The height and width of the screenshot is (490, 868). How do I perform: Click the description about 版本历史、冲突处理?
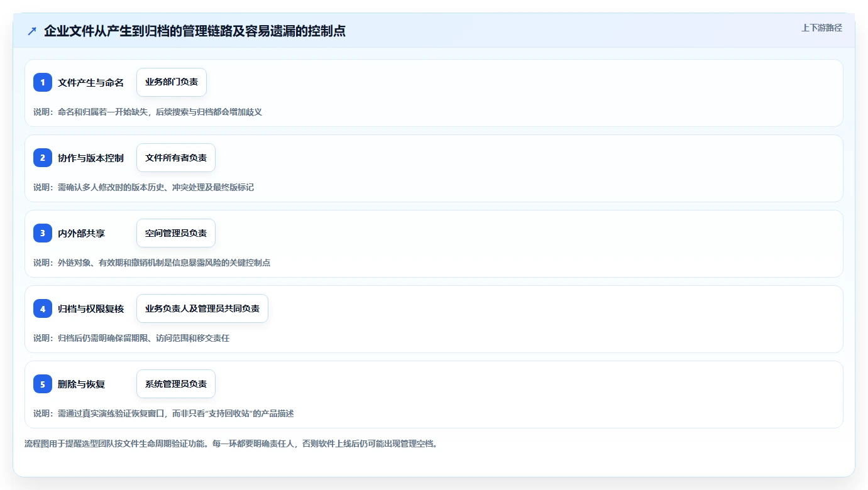click(x=143, y=187)
